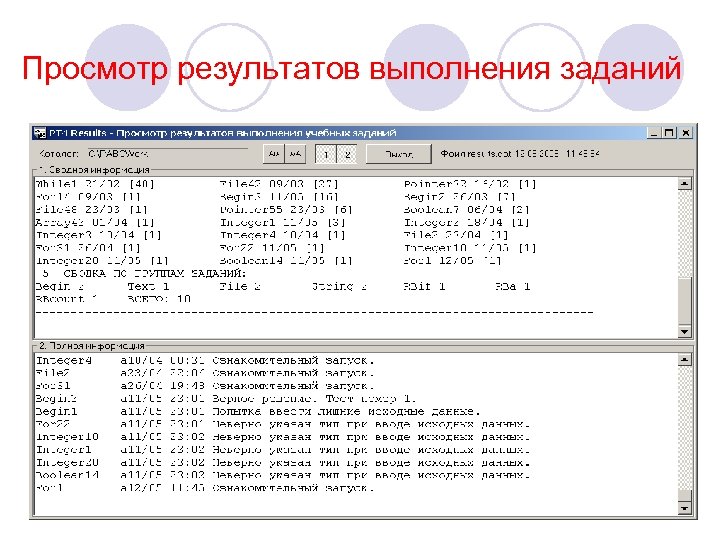Close the PT4 Results window
Image resolution: width=720 pixels, height=540 pixels.
tap(686, 133)
